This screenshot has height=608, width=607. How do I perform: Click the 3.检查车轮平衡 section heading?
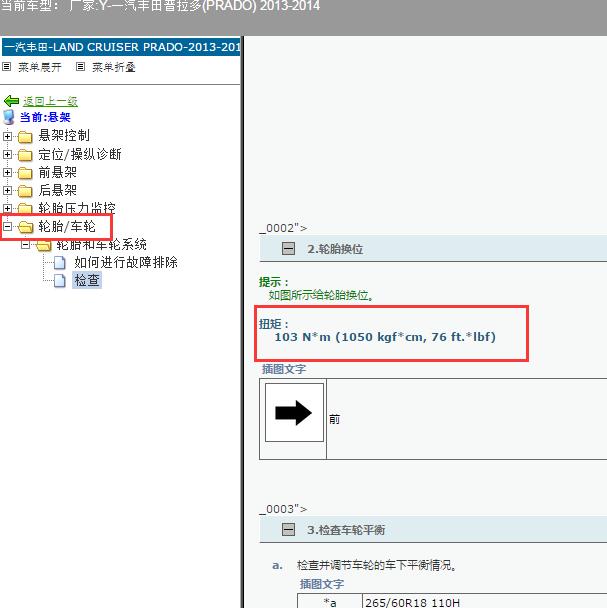tap(346, 530)
